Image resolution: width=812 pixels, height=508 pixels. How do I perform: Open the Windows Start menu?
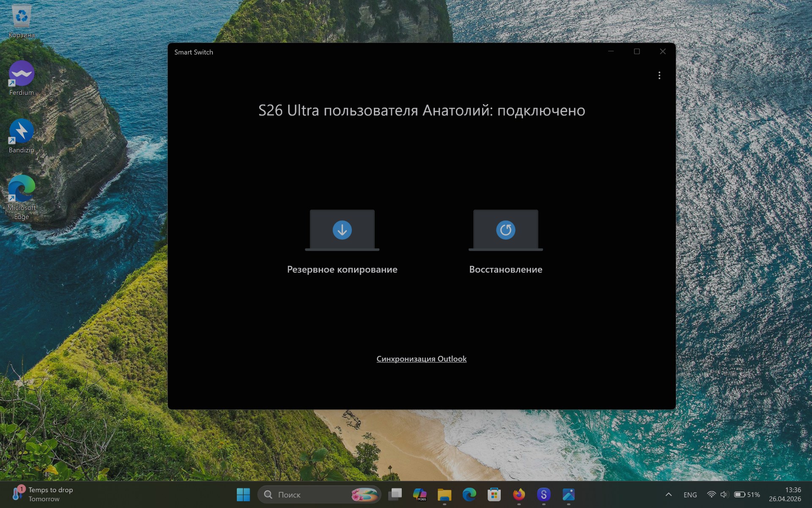pyautogui.click(x=243, y=494)
